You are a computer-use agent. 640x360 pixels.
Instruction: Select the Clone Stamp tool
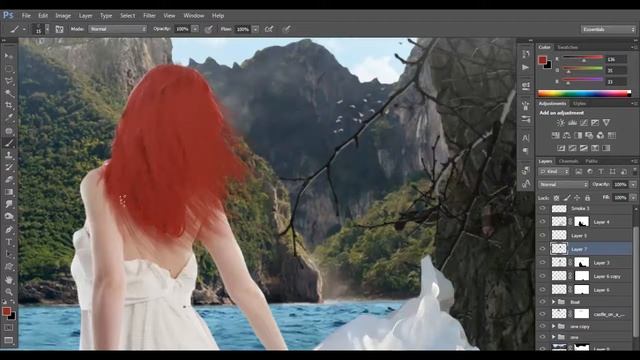tap(9, 155)
